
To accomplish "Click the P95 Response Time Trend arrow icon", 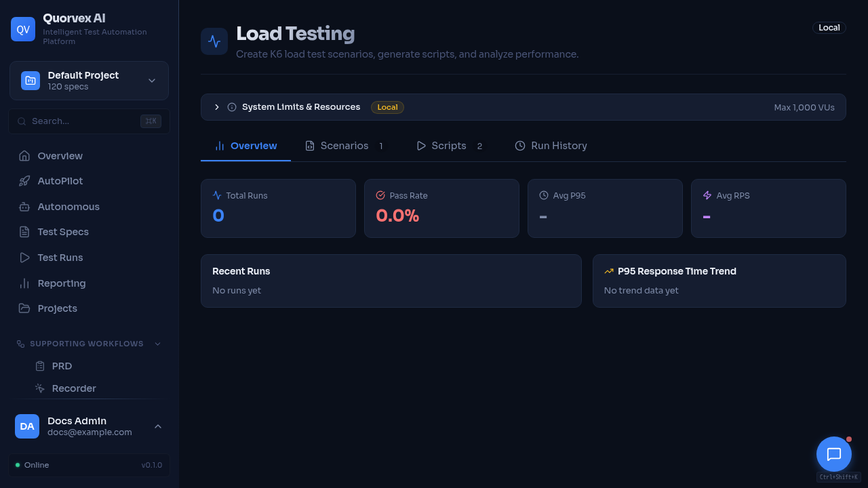I will coord(609,271).
